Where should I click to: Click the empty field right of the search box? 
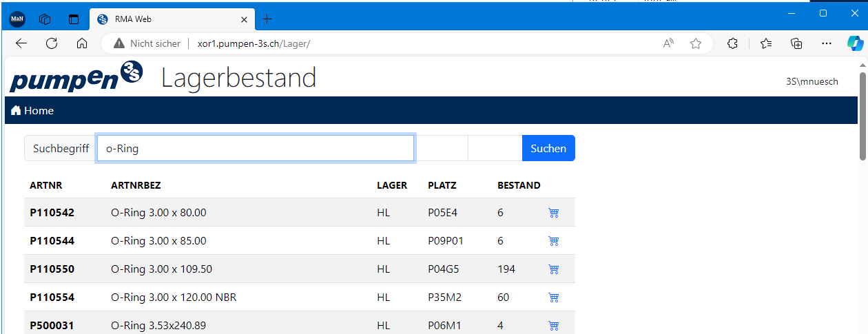click(442, 148)
